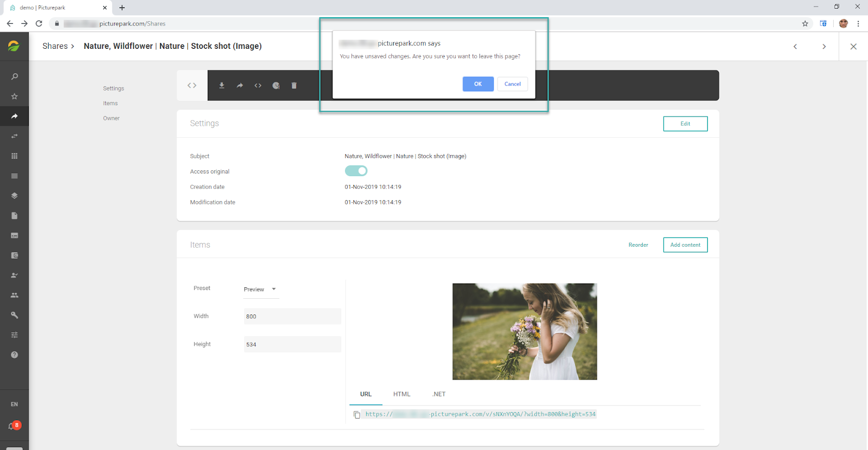Click the girl with flowers preview image
868x450 pixels.
point(525,332)
